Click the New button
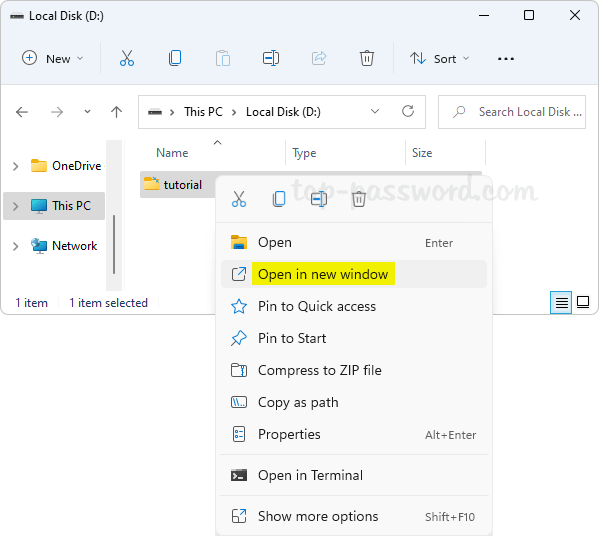Viewport: 599px width, 536px height. [53, 59]
